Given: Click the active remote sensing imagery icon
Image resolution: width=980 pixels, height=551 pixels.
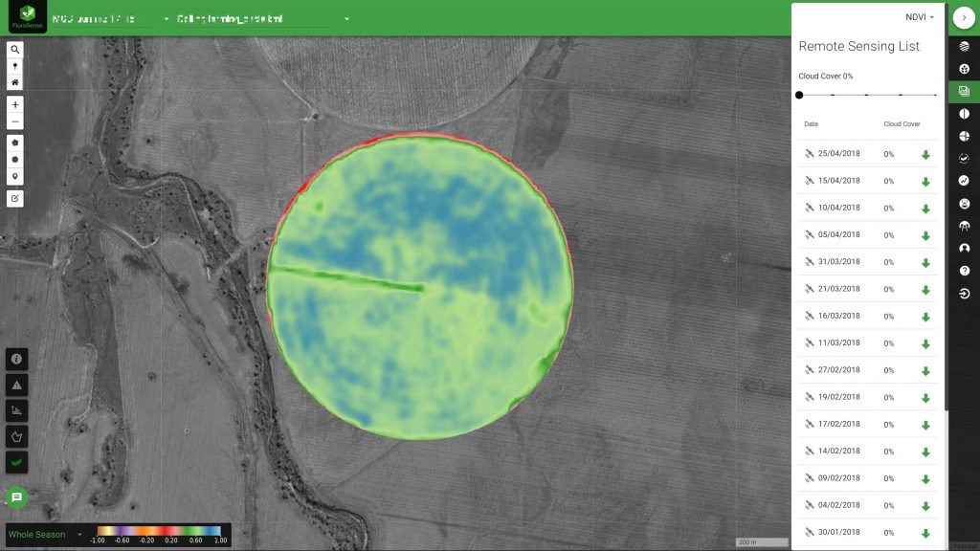Looking at the screenshot, I should [x=965, y=91].
